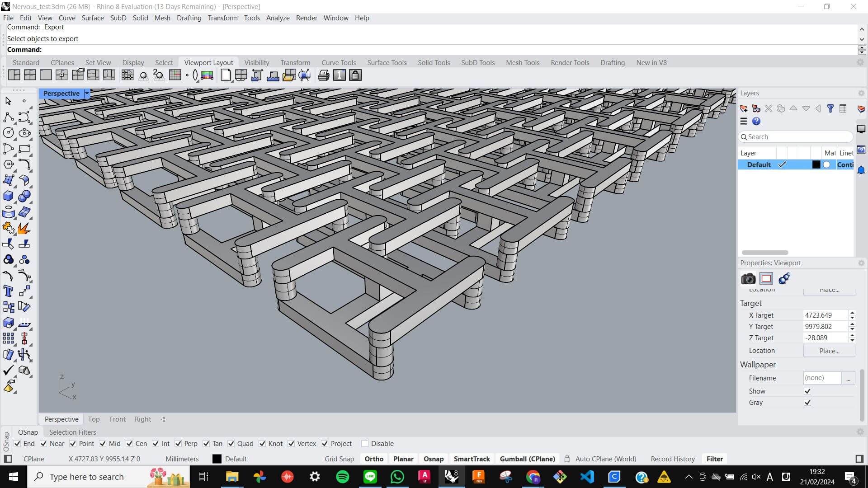Click the Join puzzle-piece tool
Viewport: 868px width, 488px height.
tap(8, 228)
